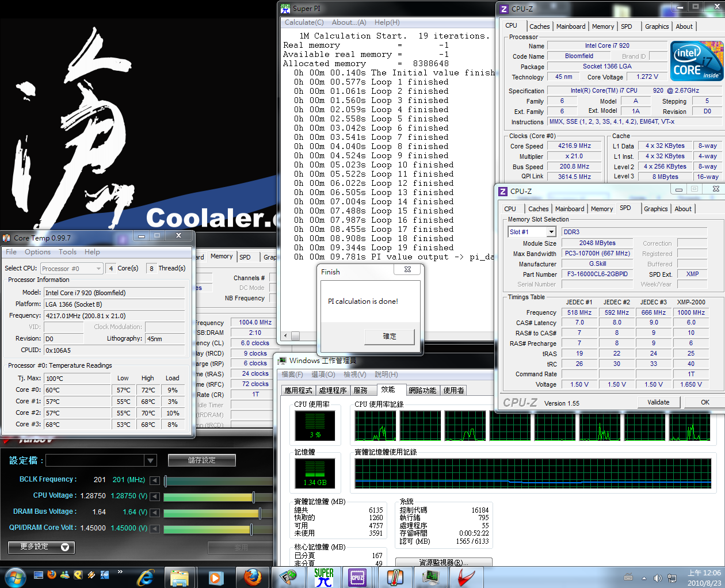Close the Finish dialog with its X
This screenshot has height=588, width=725.
coord(407,269)
